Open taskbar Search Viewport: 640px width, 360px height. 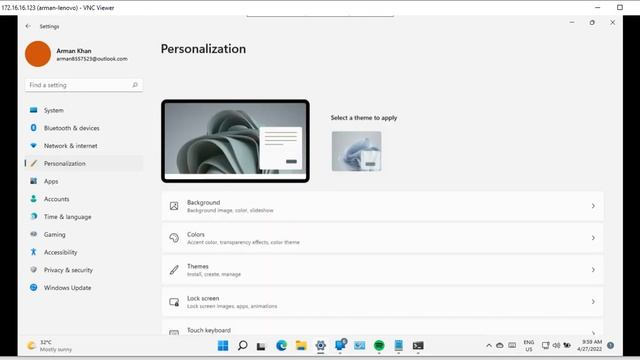click(242, 346)
